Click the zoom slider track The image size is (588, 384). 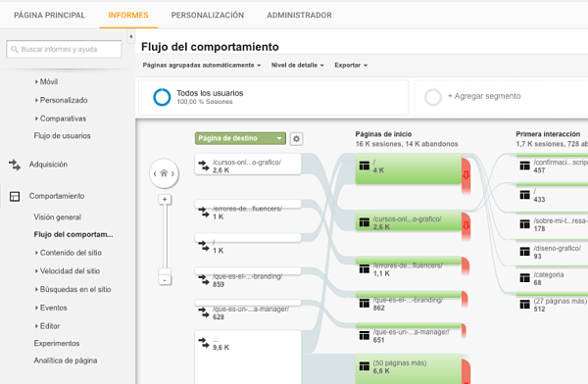click(165, 236)
